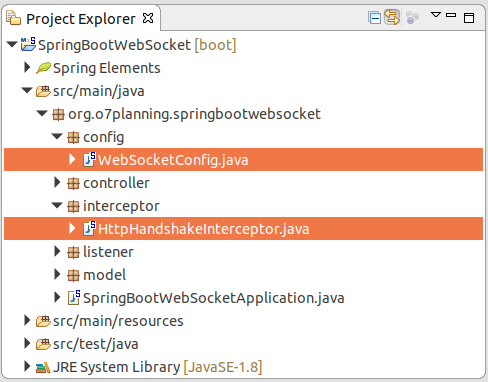Collapse the config package node
488x382 pixels.
57,136
